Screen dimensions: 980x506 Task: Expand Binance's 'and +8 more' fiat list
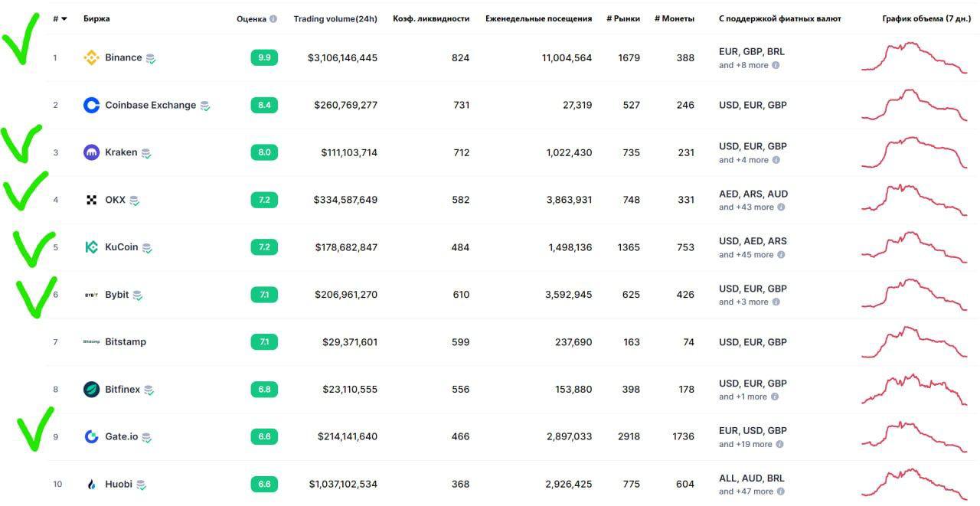(x=748, y=66)
